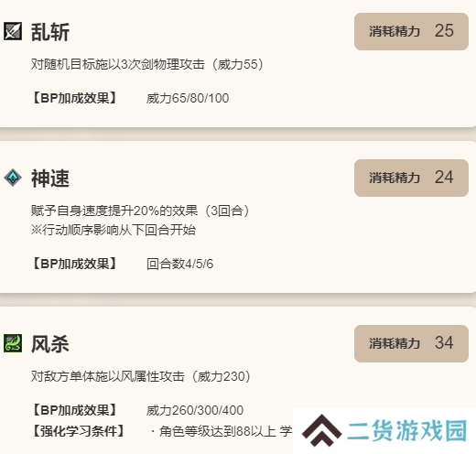Click the green wind icon beside 风杀
The image size is (476, 454).
pos(13,343)
